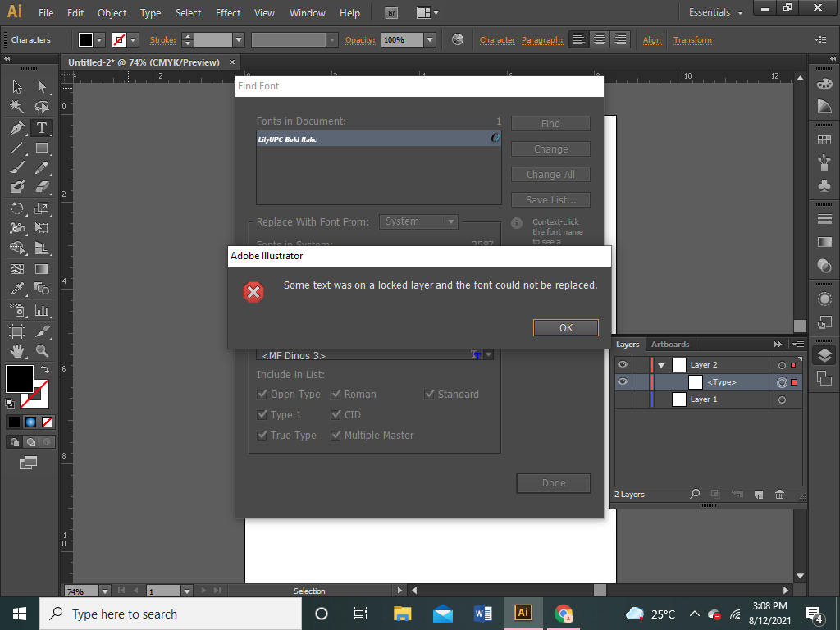Image resolution: width=840 pixels, height=630 pixels.
Task: Click Done in Find Font dialog
Action: click(x=554, y=483)
